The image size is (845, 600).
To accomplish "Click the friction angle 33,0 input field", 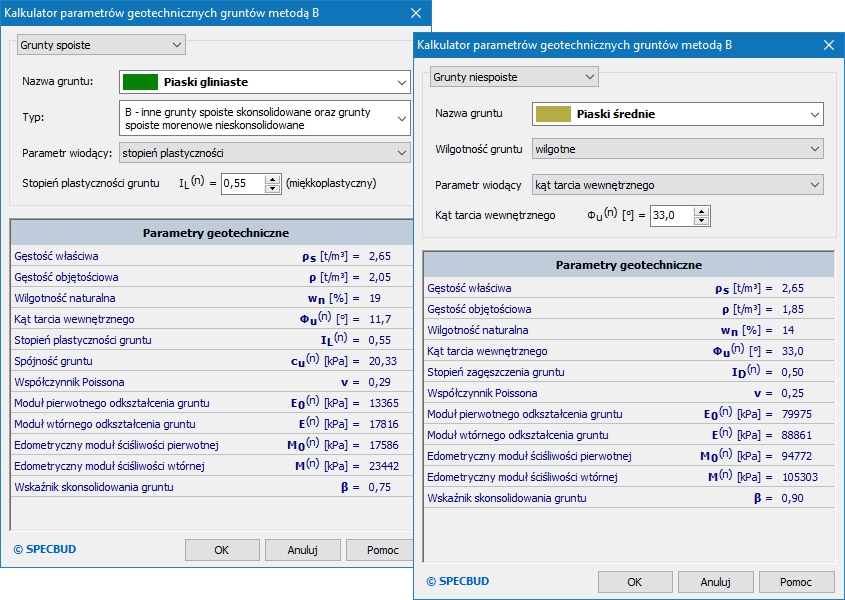I will (x=670, y=215).
